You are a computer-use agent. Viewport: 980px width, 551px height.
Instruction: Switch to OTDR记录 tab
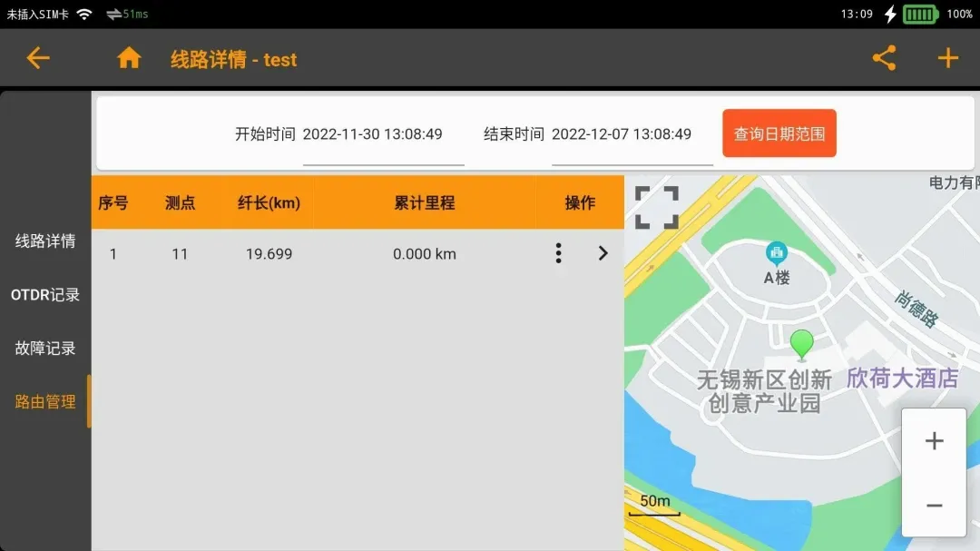tap(45, 295)
